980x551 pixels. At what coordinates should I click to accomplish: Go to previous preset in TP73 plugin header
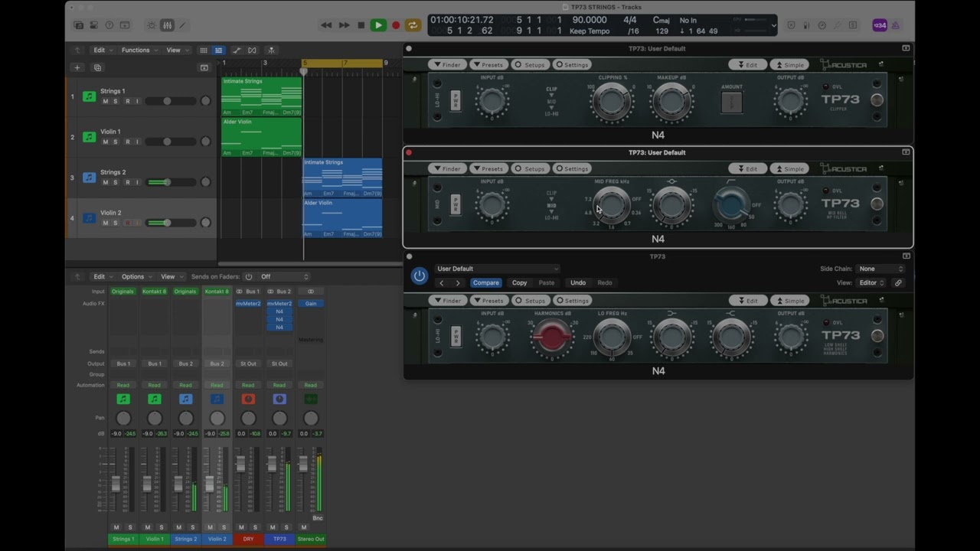point(442,282)
